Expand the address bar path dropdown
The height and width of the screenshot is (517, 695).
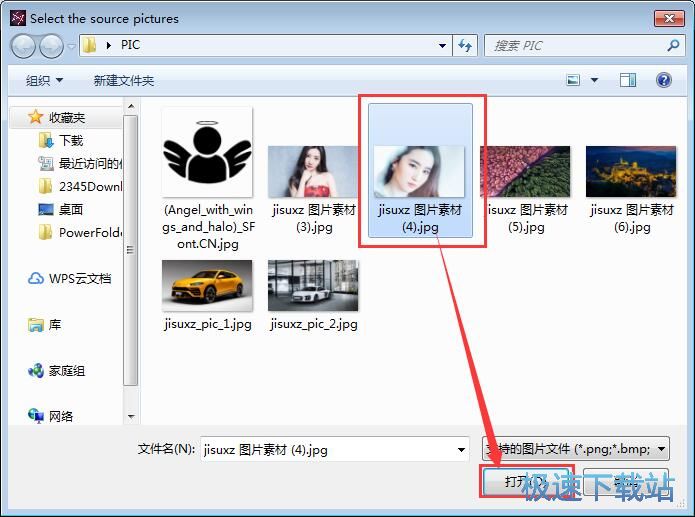443,46
